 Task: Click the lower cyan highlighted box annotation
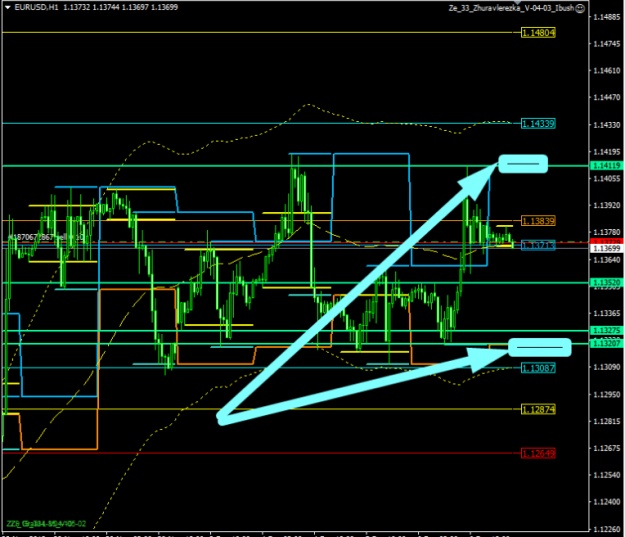[539, 347]
